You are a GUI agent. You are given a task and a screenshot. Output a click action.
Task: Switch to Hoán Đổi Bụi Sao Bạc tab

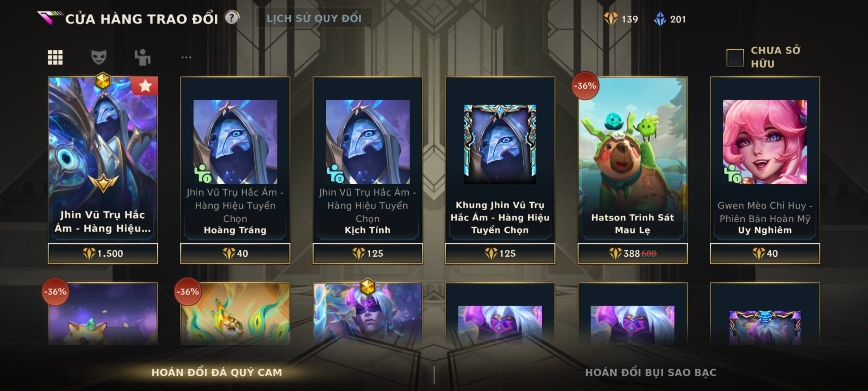point(651,373)
